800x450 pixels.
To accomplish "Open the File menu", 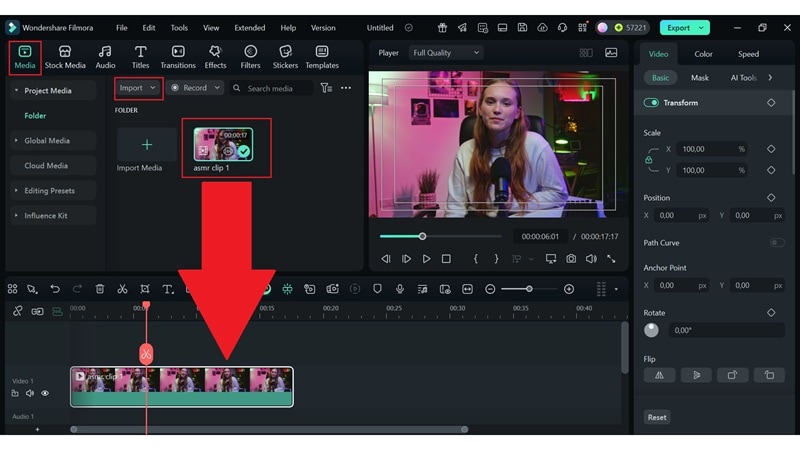I will 121,28.
